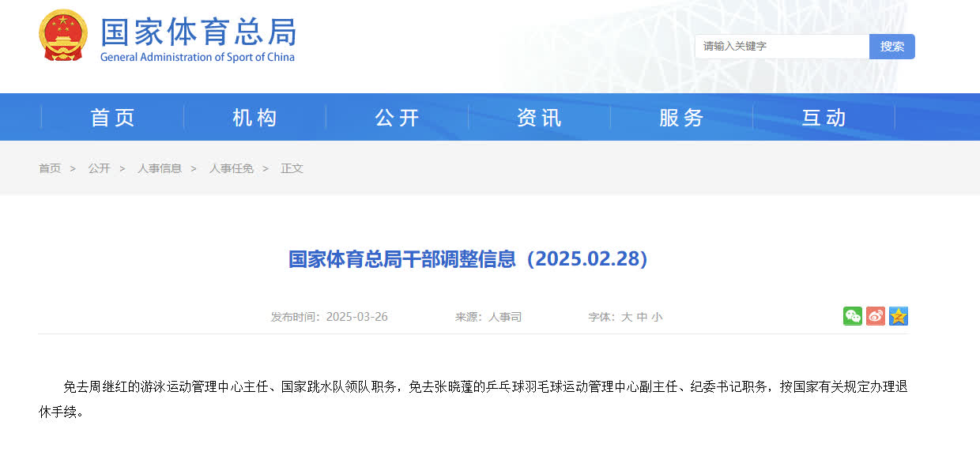
Task: Follow the 公开 breadcrumb link
Action: point(99,168)
